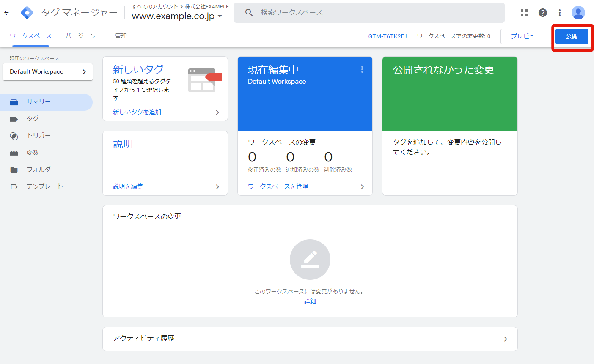Click the フォルダ folder icon

(14, 170)
